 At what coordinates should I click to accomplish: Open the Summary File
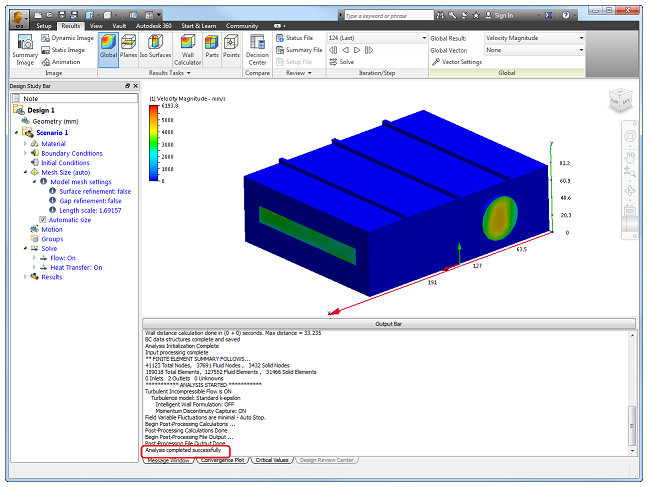tap(299, 50)
